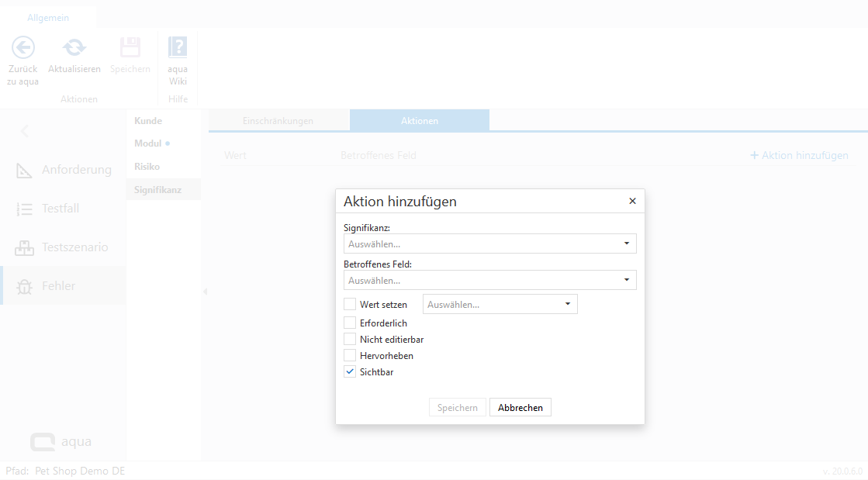Image resolution: width=868 pixels, height=480 pixels.
Task: Enable the Wert setzen checkbox
Action: [350, 304]
